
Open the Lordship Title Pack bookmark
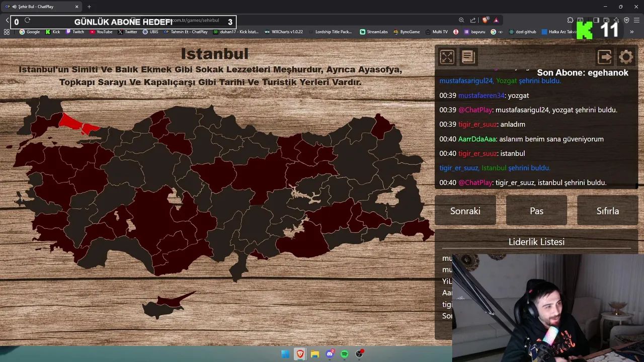pyautogui.click(x=330, y=32)
